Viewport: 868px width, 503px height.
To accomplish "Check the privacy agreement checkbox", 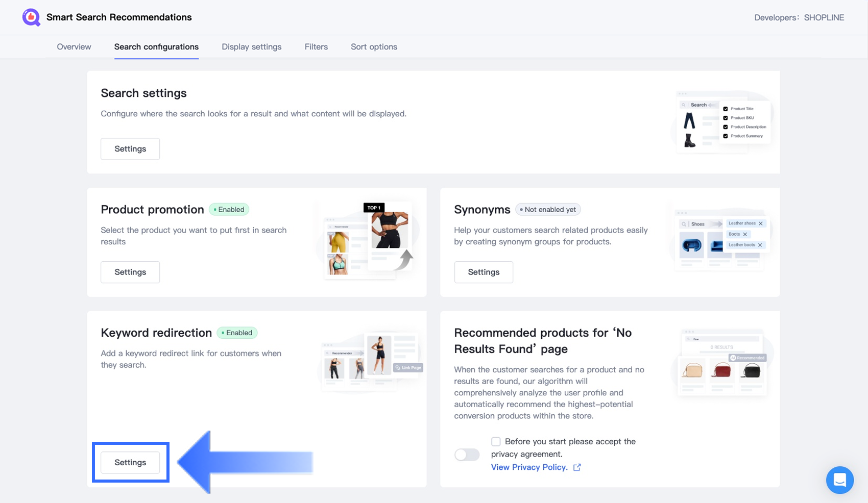I will point(496,441).
